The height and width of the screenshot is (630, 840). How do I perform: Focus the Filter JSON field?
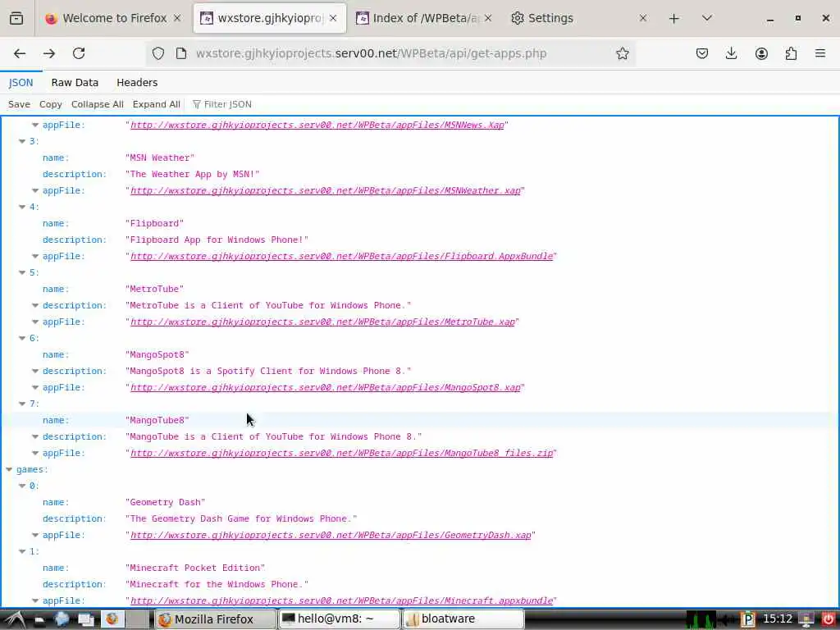point(227,104)
